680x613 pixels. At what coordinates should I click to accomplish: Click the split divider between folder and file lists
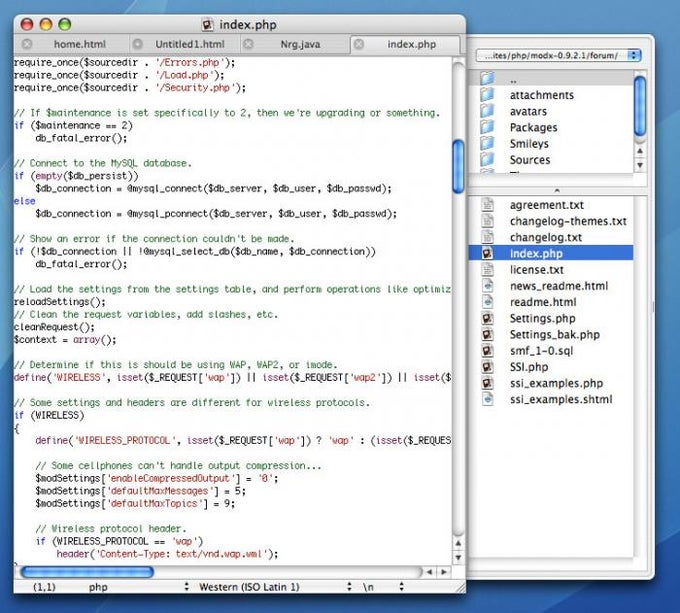(555, 189)
